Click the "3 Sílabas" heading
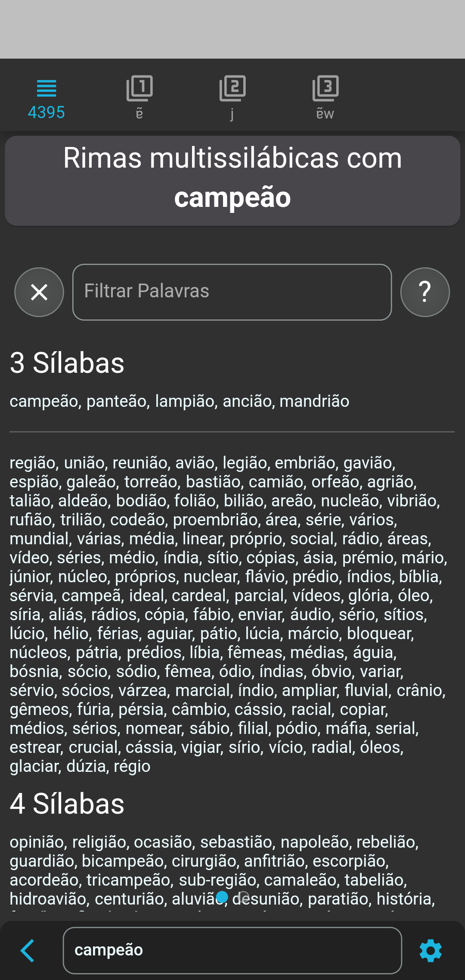465x980 pixels. [x=66, y=364]
